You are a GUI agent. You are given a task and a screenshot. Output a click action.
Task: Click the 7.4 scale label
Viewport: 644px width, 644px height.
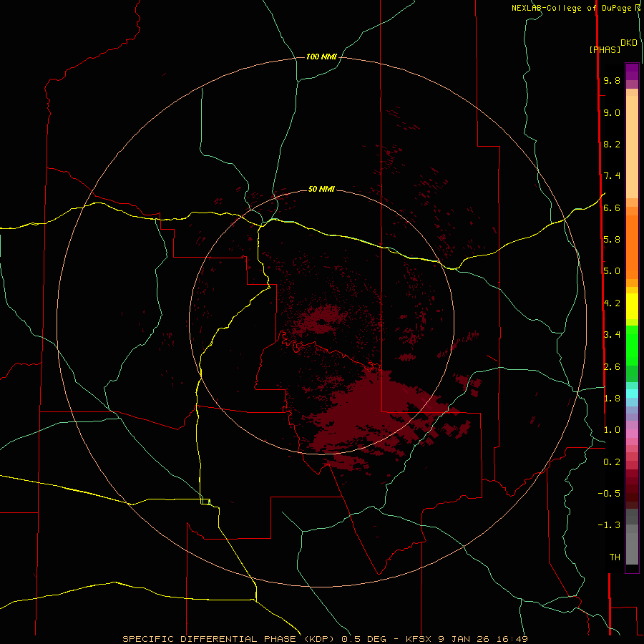pyautogui.click(x=612, y=176)
